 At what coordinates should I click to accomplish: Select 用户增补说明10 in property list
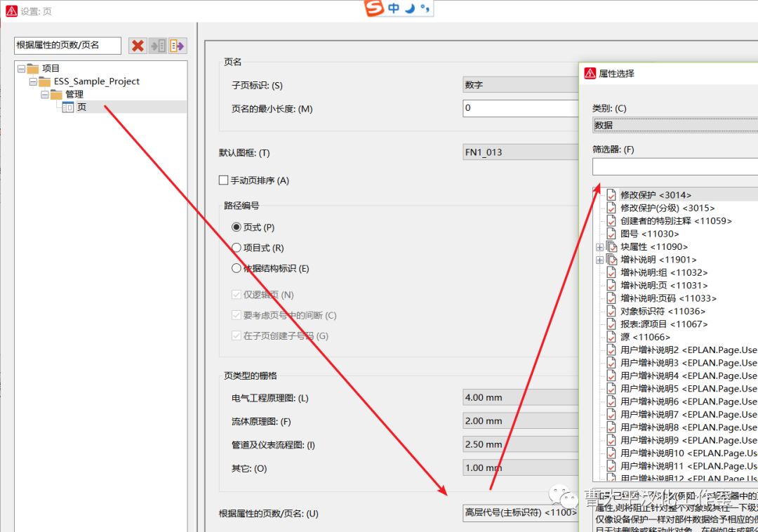click(689, 453)
